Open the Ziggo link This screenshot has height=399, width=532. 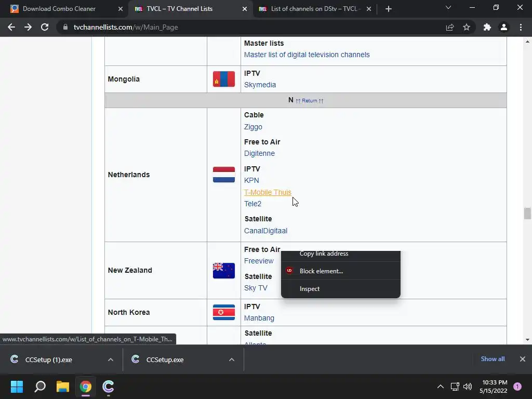tap(253, 127)
